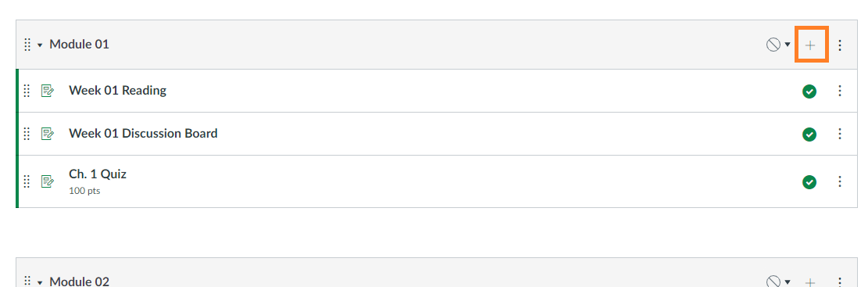Collapse Module 02 with the arrow

[40, 282]
